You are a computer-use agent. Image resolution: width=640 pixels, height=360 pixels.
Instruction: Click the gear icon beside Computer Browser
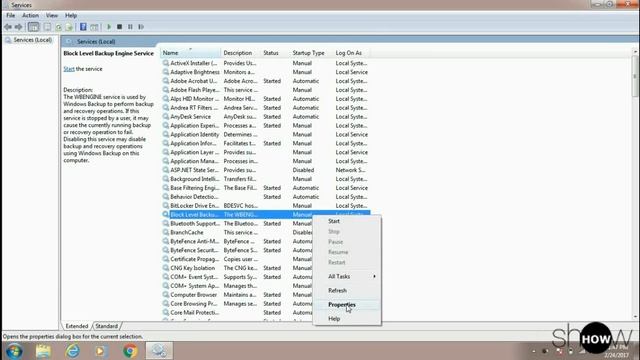point(166,295)
